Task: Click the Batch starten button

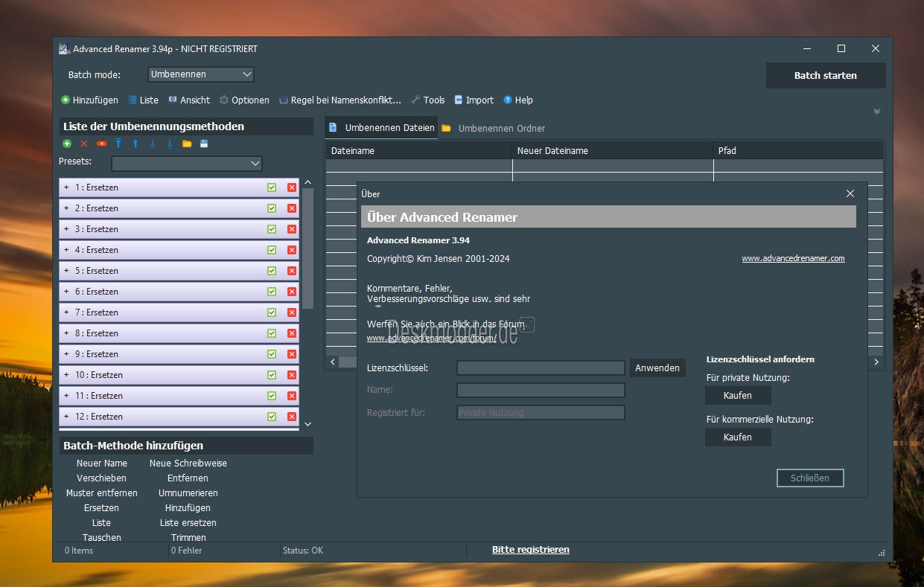Action: [826, 75]
